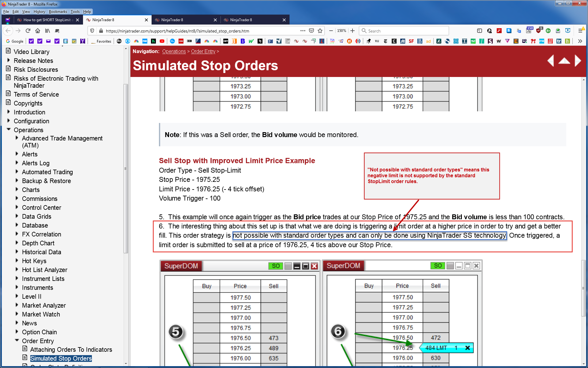Image resolution: width=588 pixels, height=368 pixels.
Task: Open the library icon in toolbar
Action: tap(47, 31)
